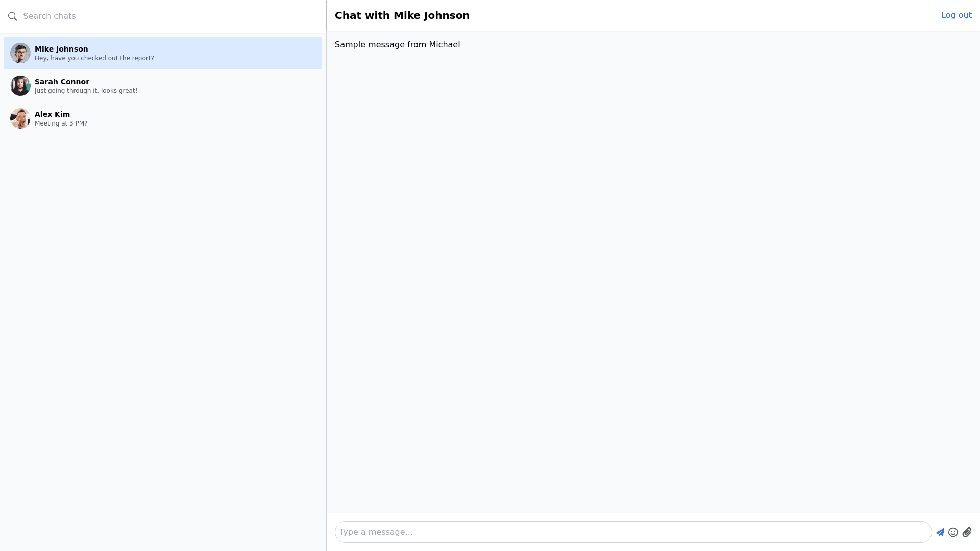
Task: Click empty space below the chat list
Action: click(163, 332)
